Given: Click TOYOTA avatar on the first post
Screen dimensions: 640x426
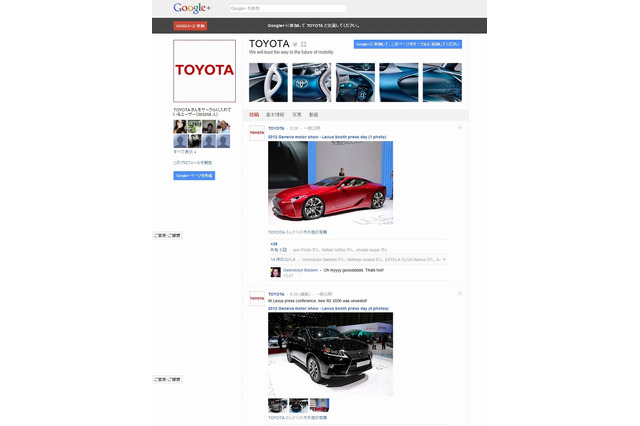Looking at the screenshot, I should coord(257,133).
